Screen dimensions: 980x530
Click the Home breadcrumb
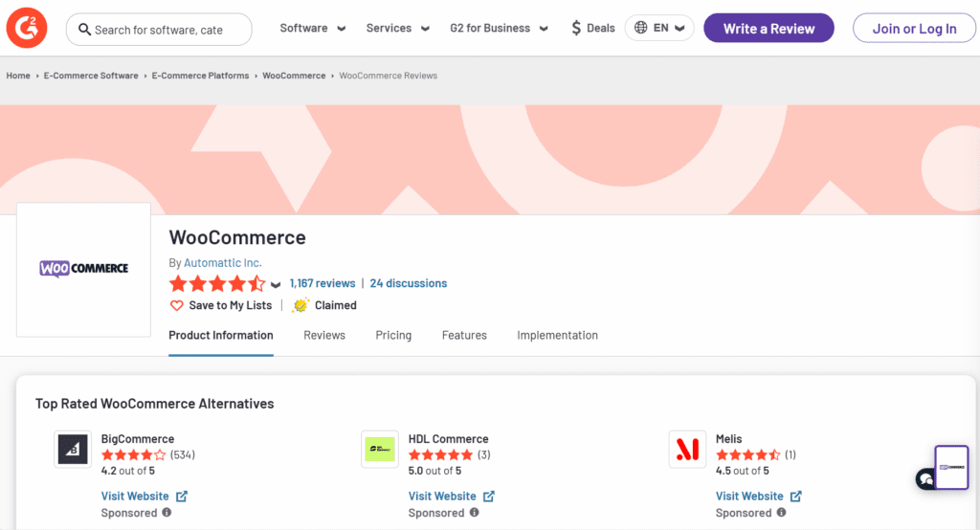18,76
